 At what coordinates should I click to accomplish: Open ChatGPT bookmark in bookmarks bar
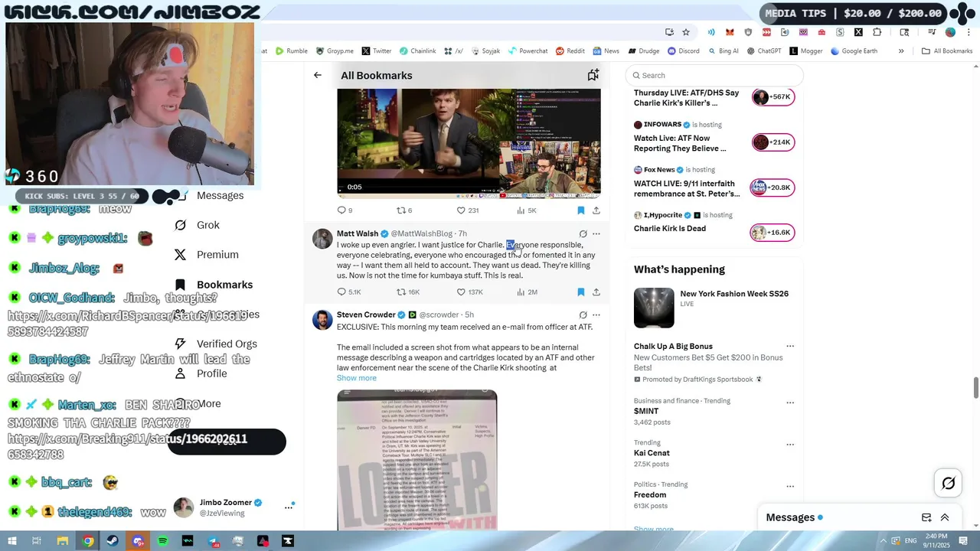(x=763, y=51)
